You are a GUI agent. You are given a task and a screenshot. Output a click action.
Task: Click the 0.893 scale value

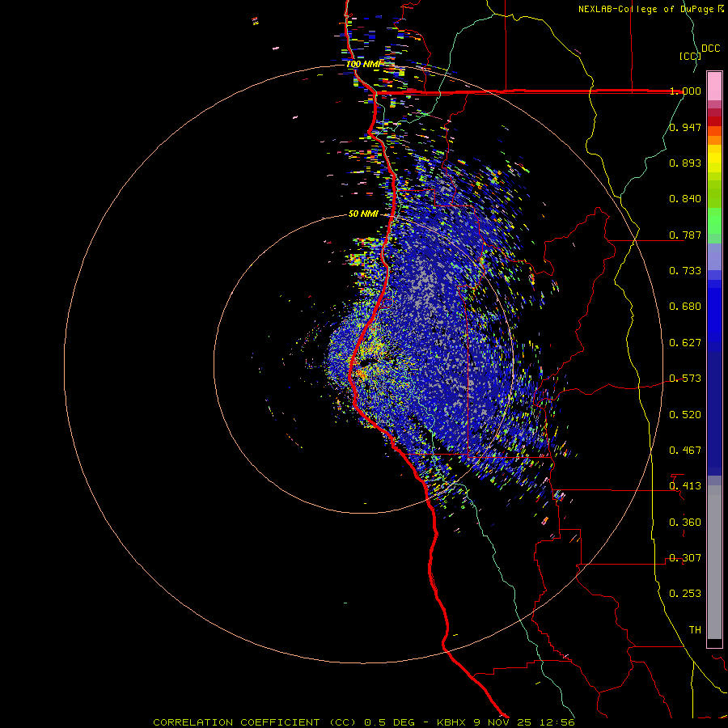click(x=685, y=163)
